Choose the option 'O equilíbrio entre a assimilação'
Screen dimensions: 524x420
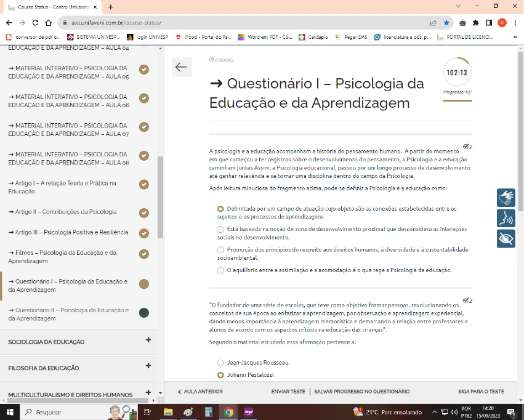pos(220,270)
